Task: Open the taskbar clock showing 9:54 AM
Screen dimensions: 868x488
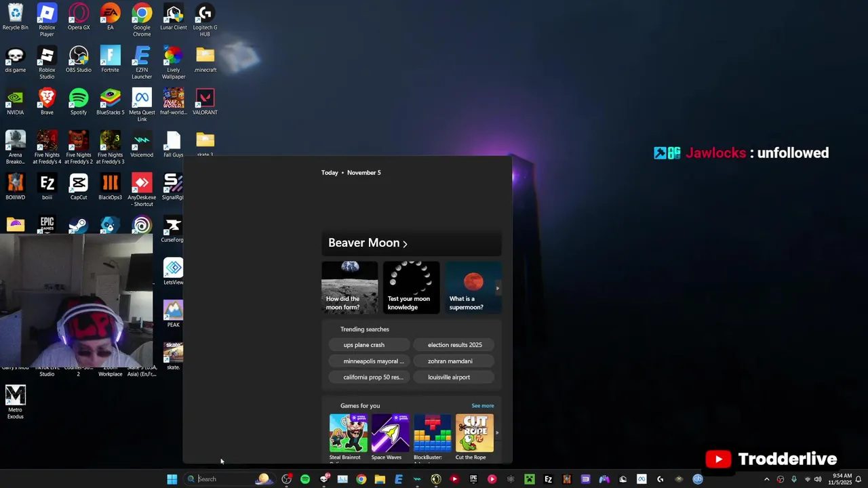Action: coord(839,479)
